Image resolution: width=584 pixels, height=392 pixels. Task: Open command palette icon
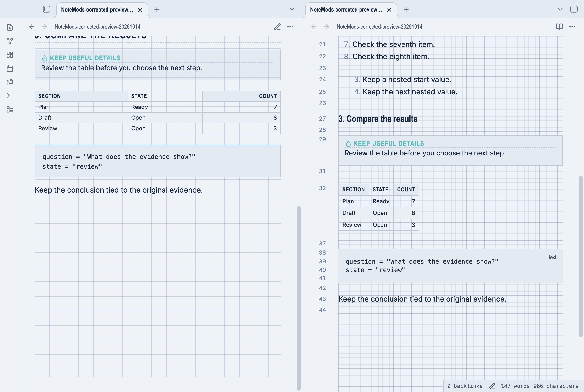click(x=10, y=96)
